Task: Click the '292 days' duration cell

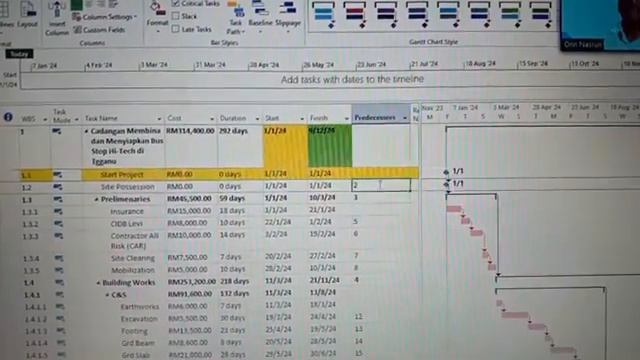Action: tap(233, 131)
